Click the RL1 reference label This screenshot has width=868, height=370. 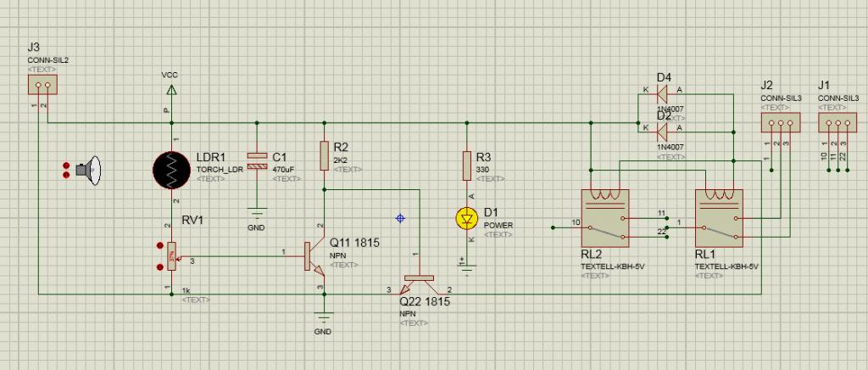coord(704,255)
